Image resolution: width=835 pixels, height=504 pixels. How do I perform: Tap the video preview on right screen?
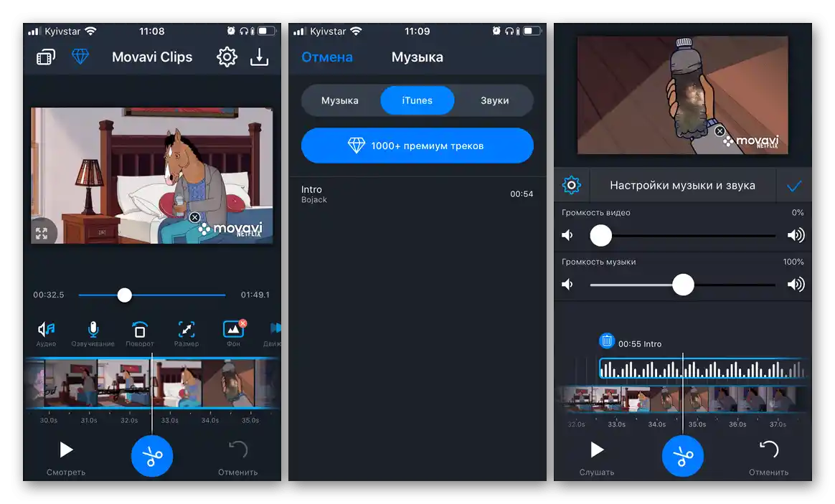[x=683, y=95]
